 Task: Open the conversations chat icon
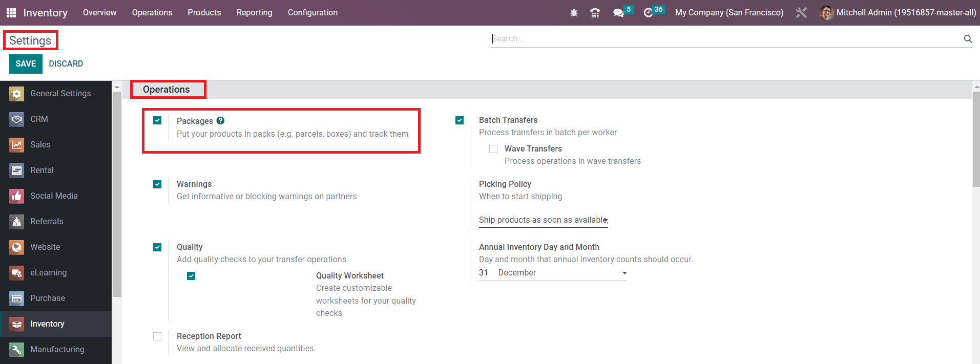[618, 13]
